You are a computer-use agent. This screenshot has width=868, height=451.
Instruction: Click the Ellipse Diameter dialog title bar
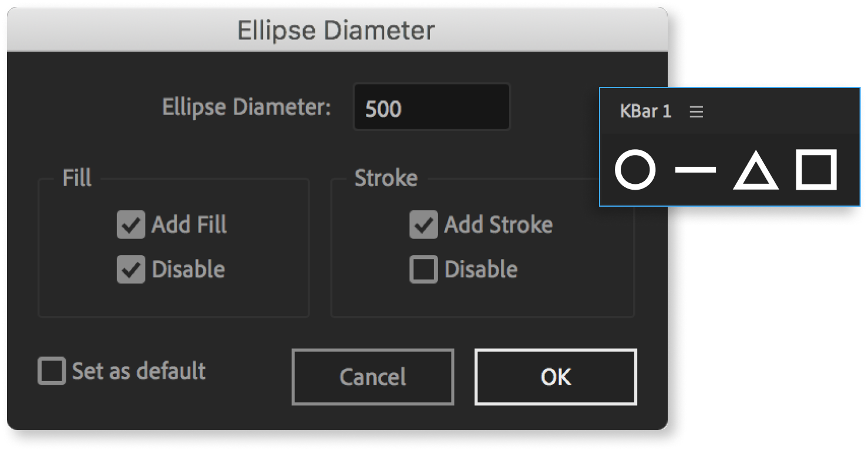click(x=336, y=29)
